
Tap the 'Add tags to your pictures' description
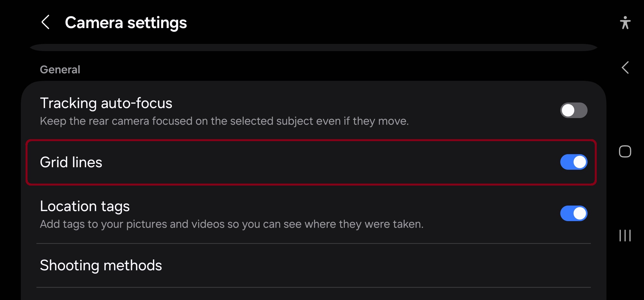pos(231,224)
